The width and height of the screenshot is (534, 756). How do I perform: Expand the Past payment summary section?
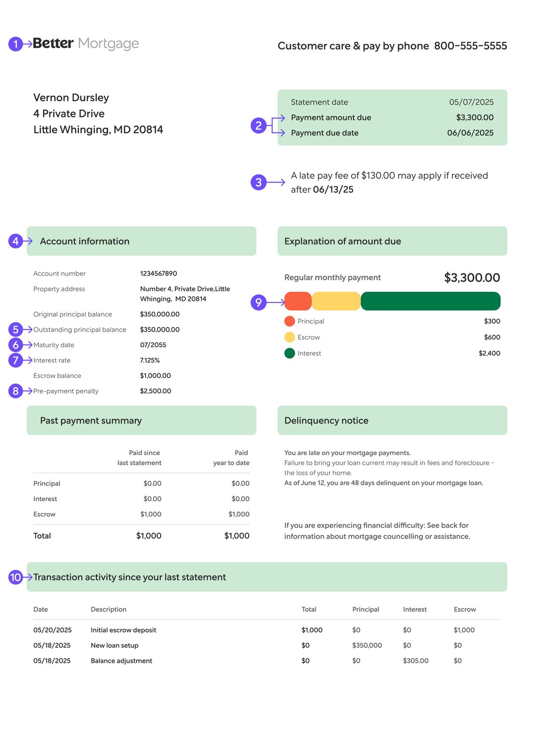point(141,420)
